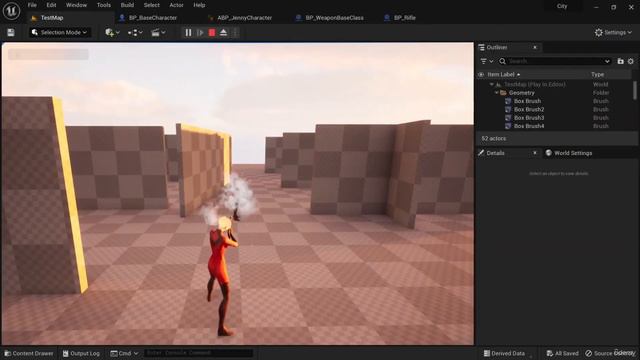Open the Actor menu

[176, 5]
